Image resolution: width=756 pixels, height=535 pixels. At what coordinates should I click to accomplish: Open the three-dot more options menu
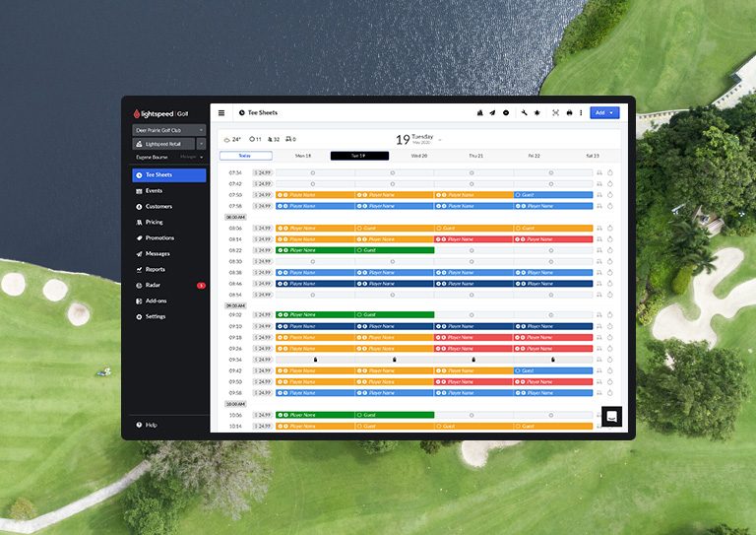point(581,113)
